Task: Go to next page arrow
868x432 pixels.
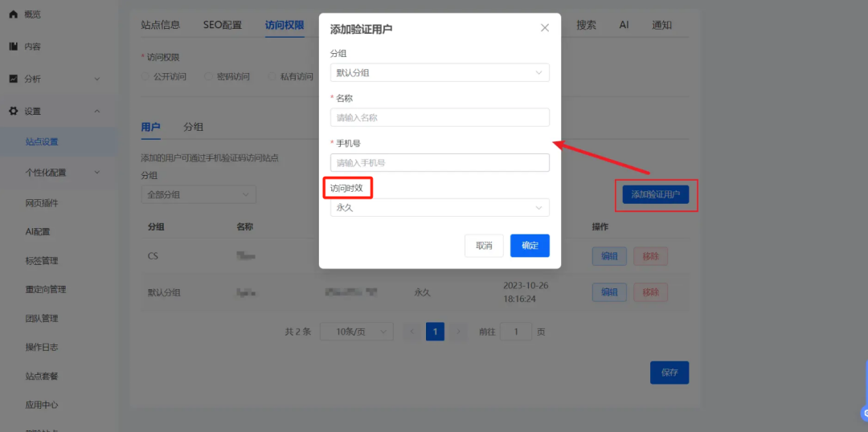Action: pos(458,332)
